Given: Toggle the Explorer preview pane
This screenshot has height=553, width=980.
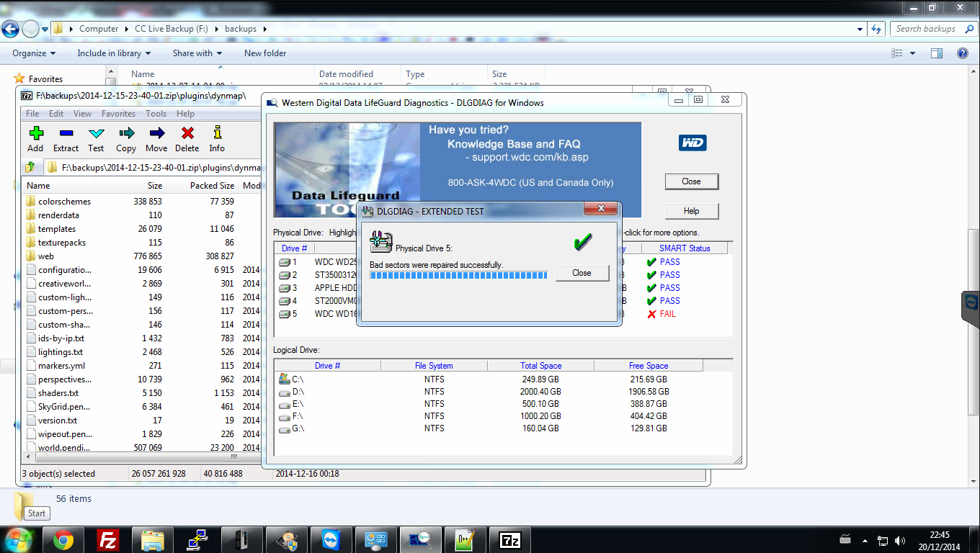Looking at the screenshot, I should tap(937, 53).
